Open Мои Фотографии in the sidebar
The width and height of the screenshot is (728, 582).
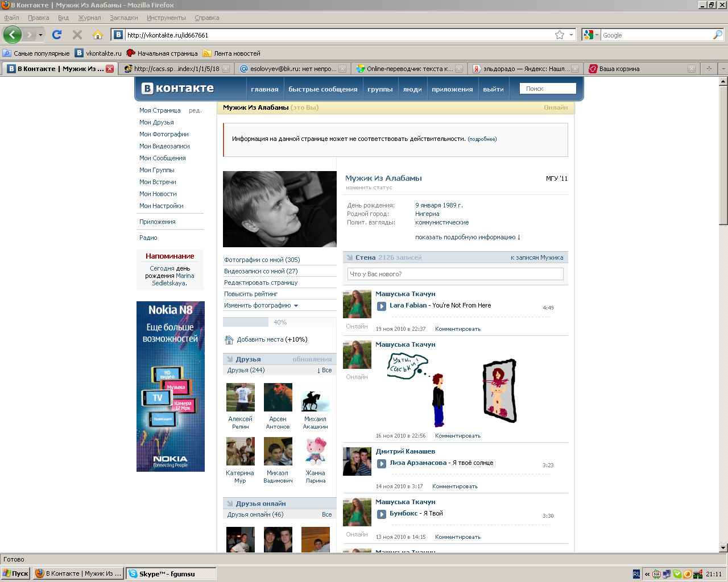[164, 134]
